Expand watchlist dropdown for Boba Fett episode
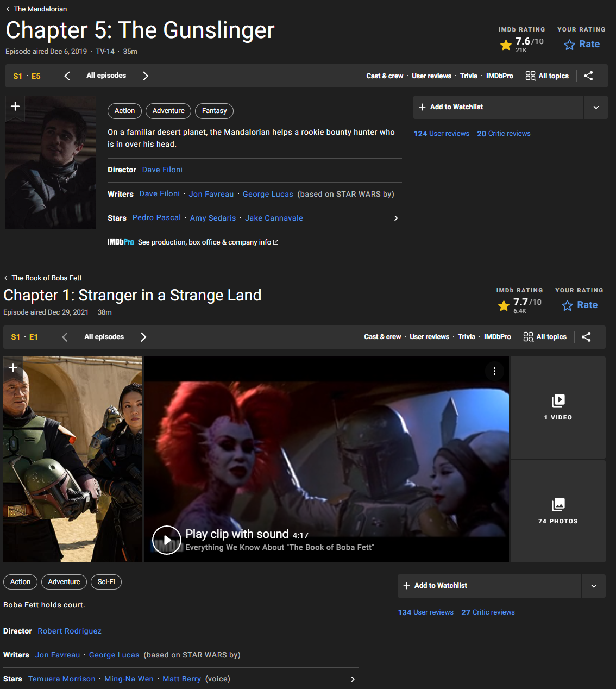The height and width of the screenshot is (689, 616). point(594,586)
